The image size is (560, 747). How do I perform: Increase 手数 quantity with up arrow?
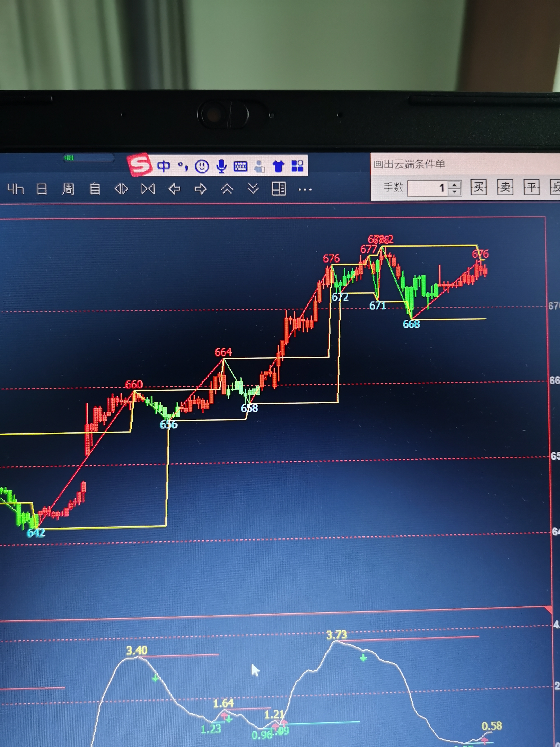point(455,185)
